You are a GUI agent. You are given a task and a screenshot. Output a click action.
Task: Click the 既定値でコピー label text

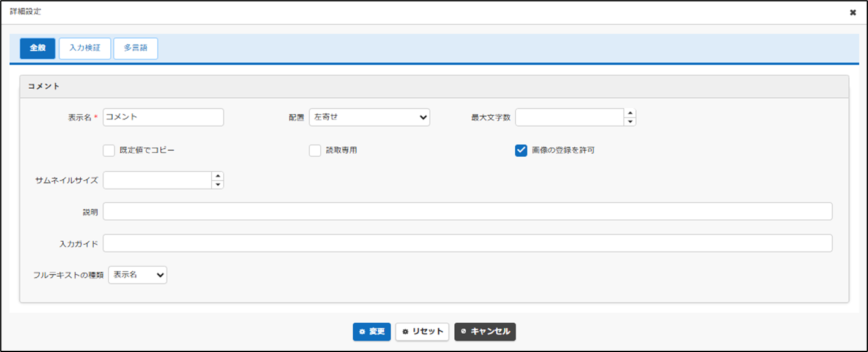[x=147, y=151]
